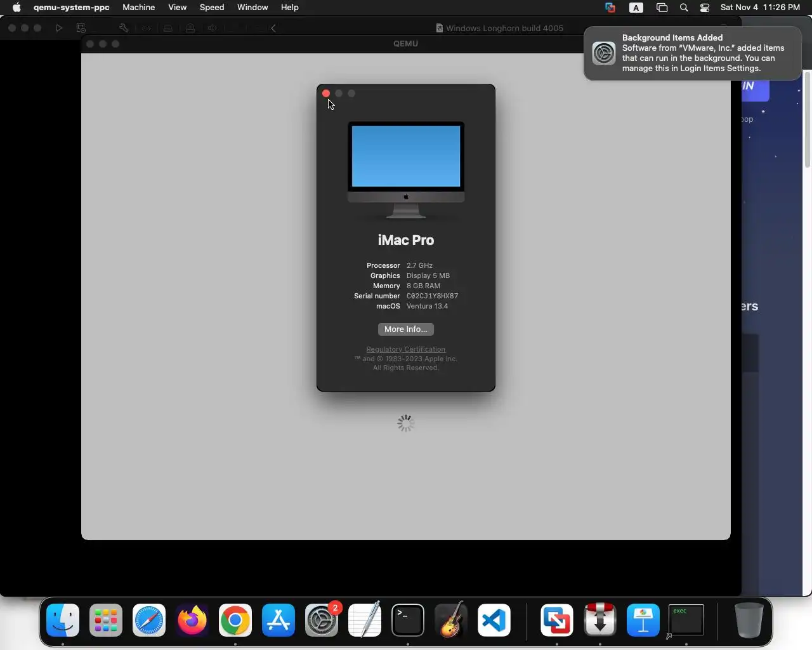Open the Help menu

(x=290, y=8)
